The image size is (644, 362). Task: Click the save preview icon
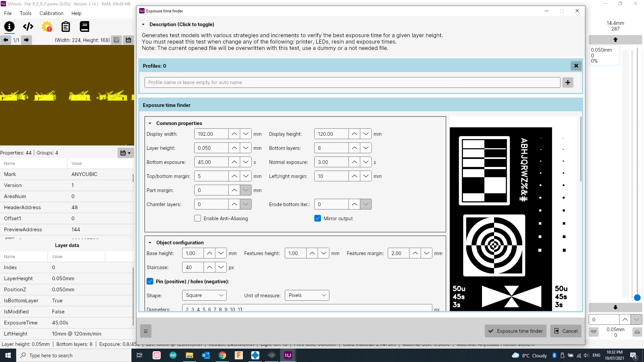(x=128, y=40)
